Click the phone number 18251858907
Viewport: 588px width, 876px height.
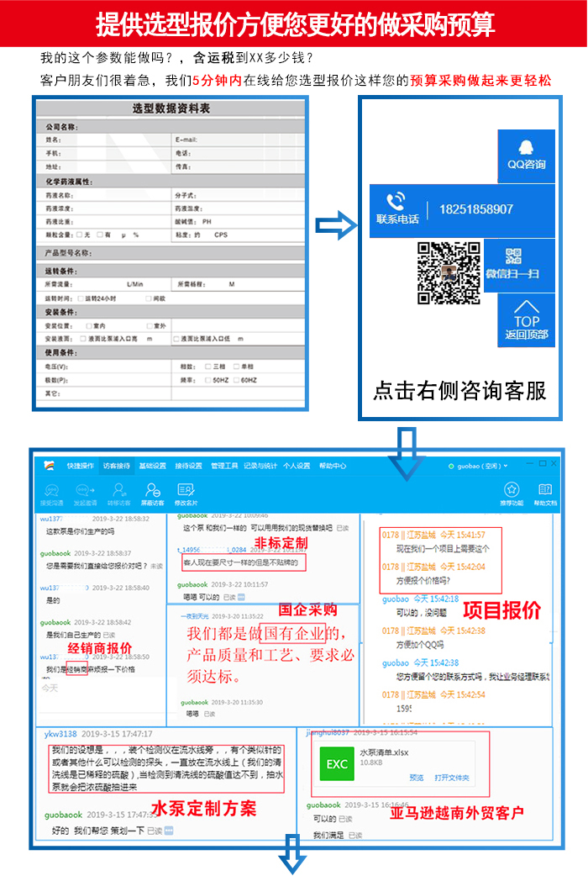point(475,209)
